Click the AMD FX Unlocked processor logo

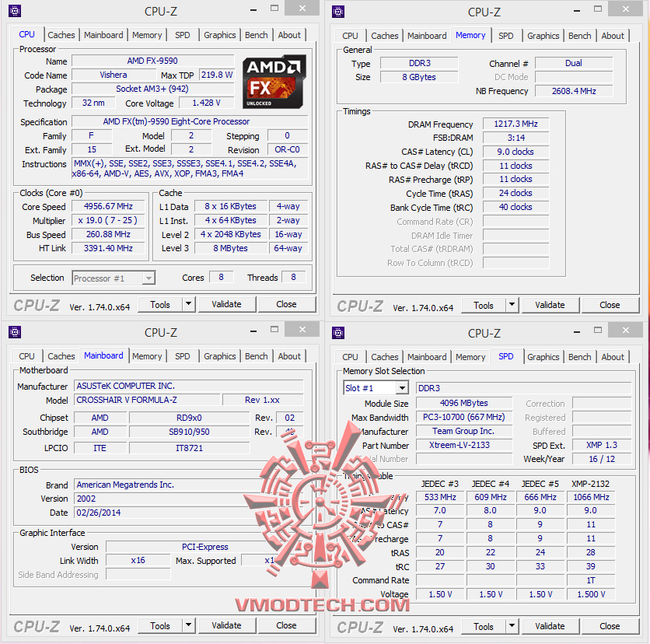274,82
